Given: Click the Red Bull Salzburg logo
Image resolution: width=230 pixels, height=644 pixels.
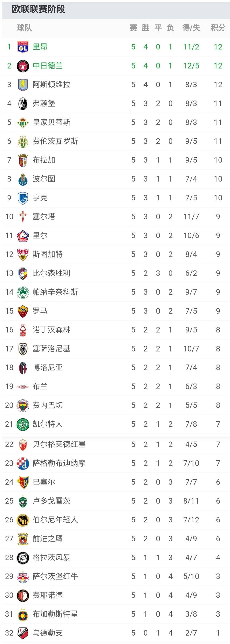Looking at the screenshot, I should coord(23,577).
